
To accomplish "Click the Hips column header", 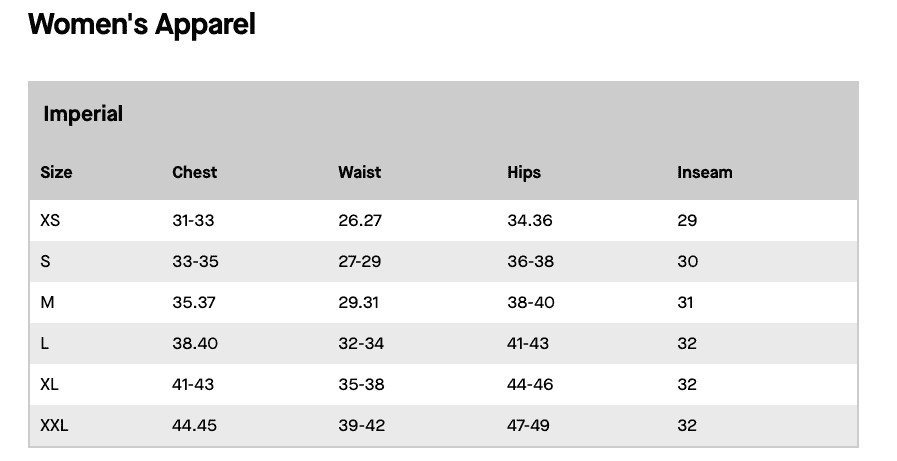I will point(523,172).
